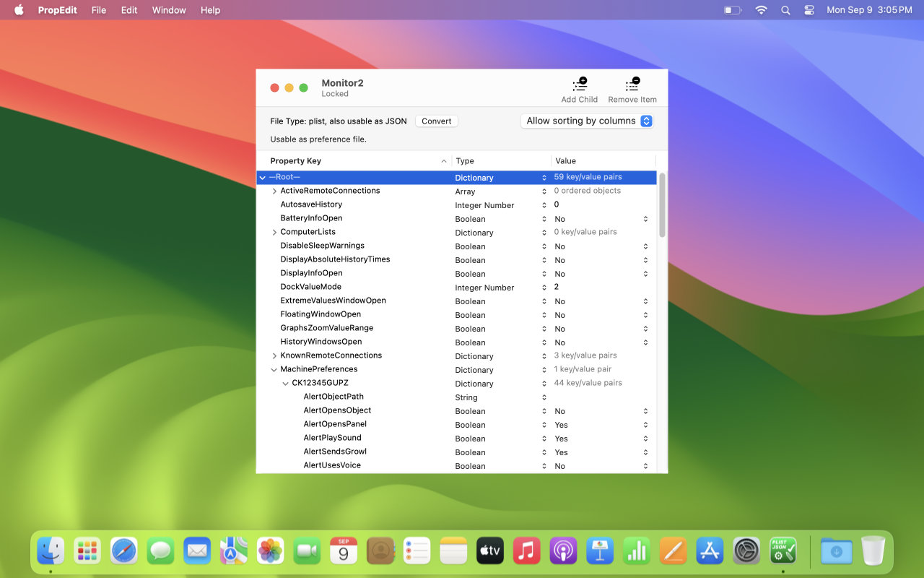Click the Remove Item toolbar icon
Screen dimensions: 924x578
(x=632, y=85)
